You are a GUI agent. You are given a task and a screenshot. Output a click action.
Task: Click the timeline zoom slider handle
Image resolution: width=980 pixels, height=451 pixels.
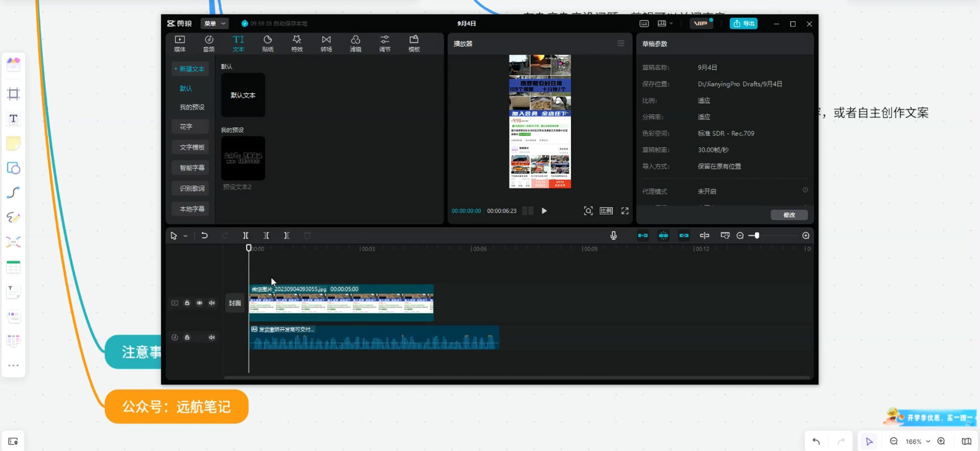pyautogui.click(x=756, y=236)
